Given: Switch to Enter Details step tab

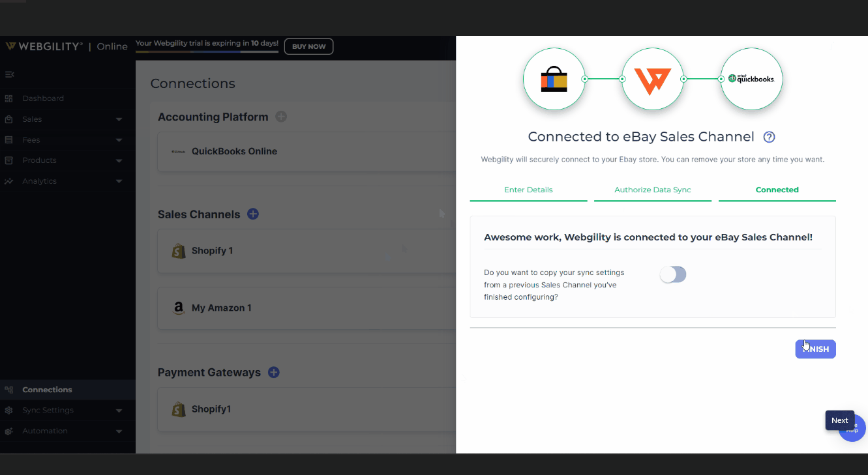Looking at the screenshot, I should [x=528, y=190].
